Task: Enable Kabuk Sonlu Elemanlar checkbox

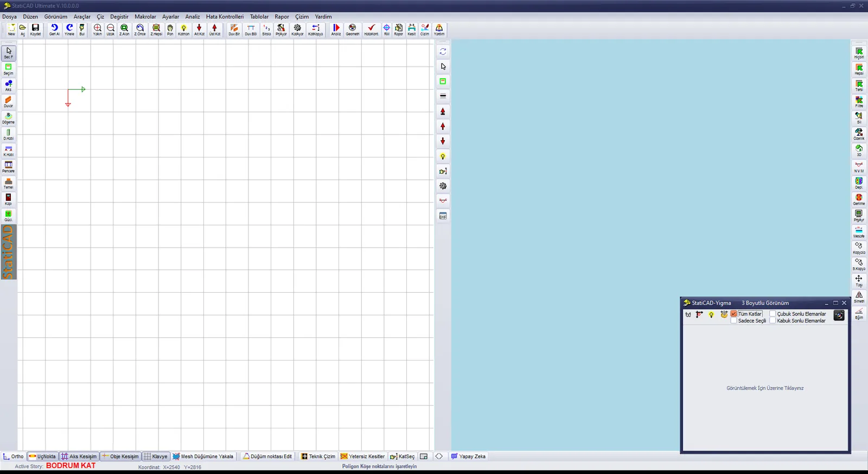Action: tap(773, 321)
